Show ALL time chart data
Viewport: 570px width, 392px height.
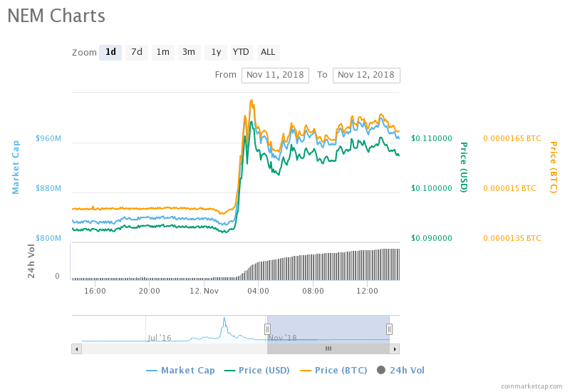coord(268,52)
